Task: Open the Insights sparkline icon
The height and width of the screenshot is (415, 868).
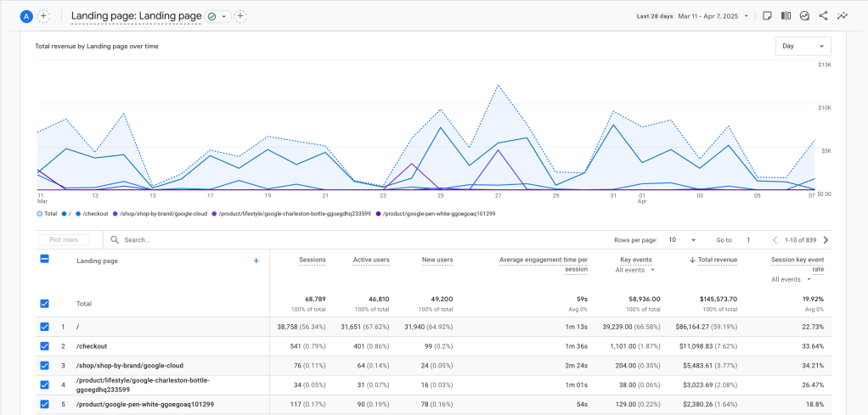Action: pyautogui.click(x=842, y=16)
